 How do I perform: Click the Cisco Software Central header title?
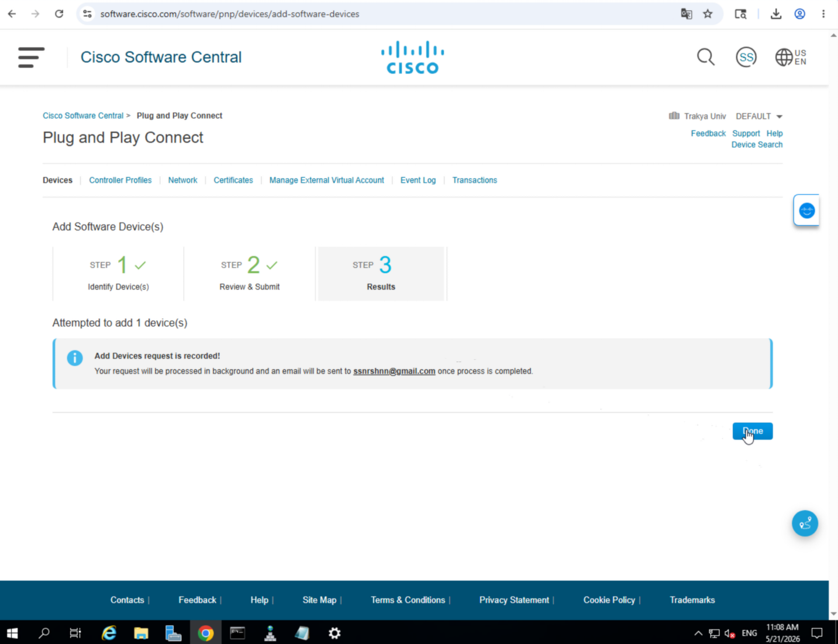(161, 57)
